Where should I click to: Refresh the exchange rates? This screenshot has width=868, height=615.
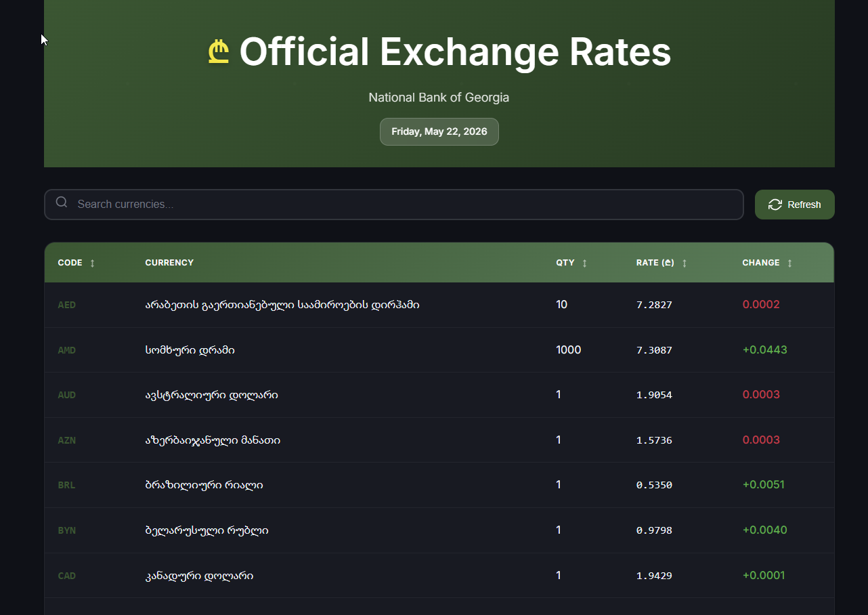(x=795, y=205)
